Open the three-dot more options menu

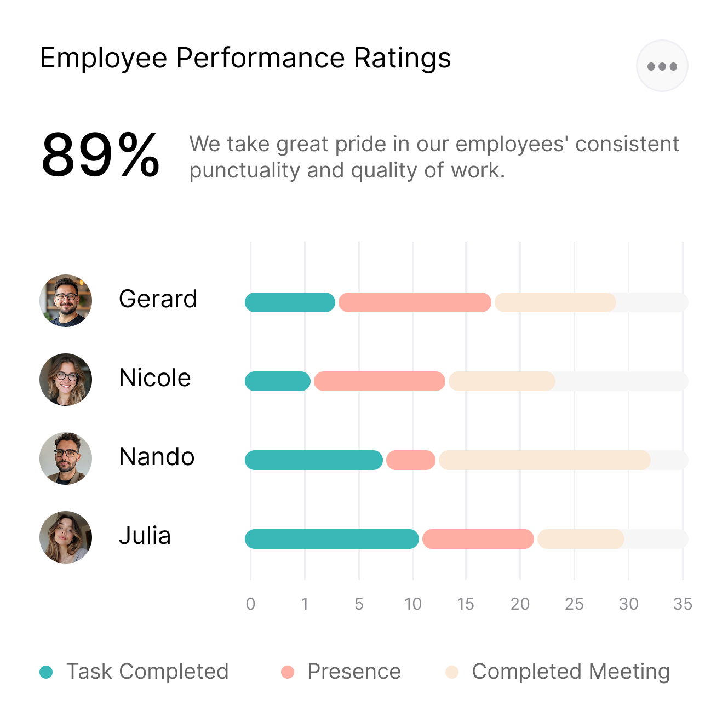tap(662, 66)
